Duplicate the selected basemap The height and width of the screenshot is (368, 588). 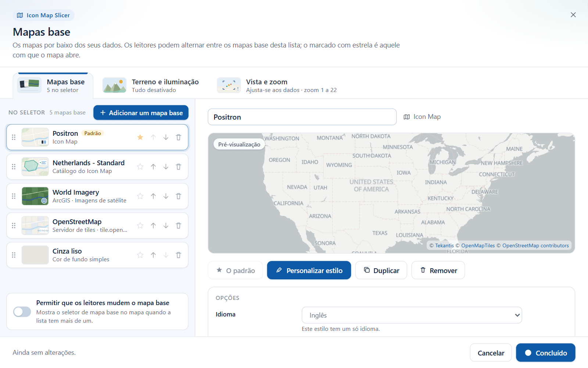click(381, 270)
